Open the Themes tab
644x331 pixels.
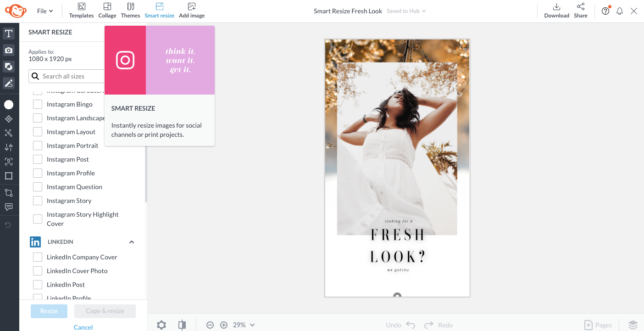pyautogui.click(x=131, y=11)
